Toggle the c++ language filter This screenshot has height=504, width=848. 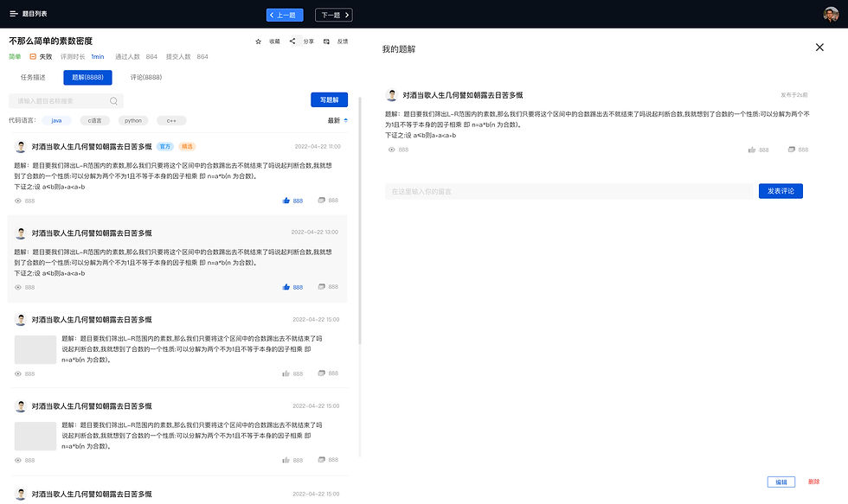pos(170,121)
